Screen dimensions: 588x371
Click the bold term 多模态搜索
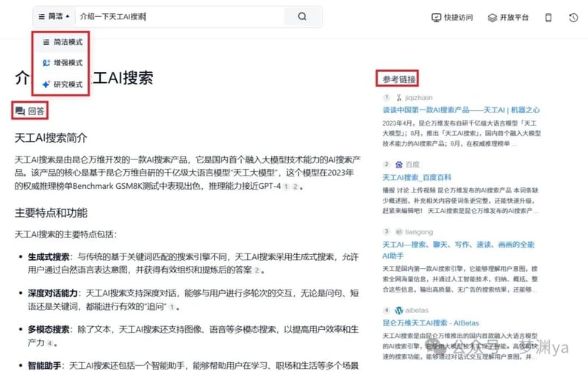pyautogui.click(x=49, y=330)
